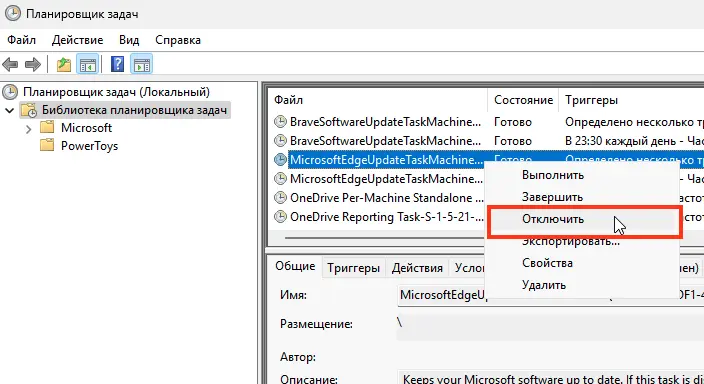This screenshot has height=384, width=704.
Task: Switch to the Общие tab
Action: point(295,266)
